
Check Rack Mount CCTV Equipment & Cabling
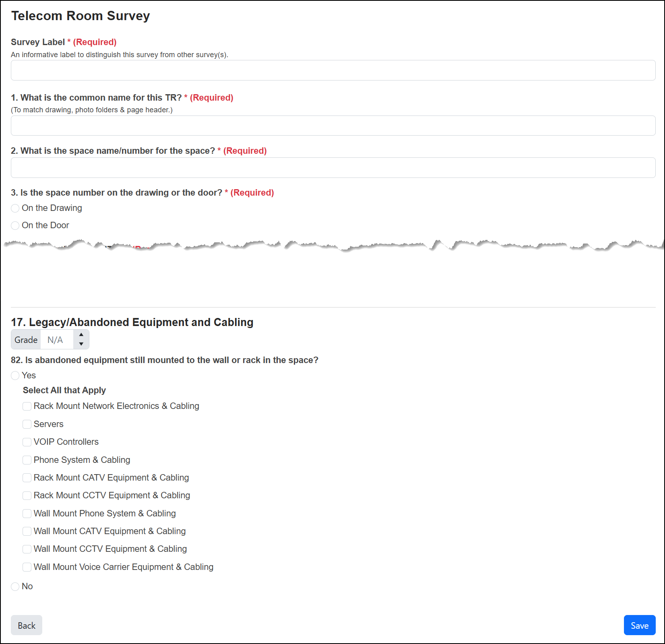(x=27, y=495)
